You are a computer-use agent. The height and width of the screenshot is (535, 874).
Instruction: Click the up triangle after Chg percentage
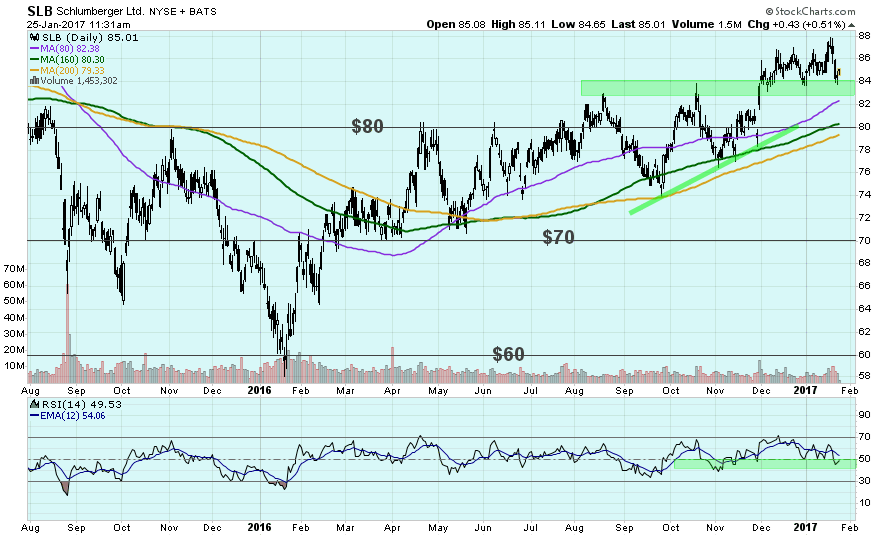(x=852, y=25)
